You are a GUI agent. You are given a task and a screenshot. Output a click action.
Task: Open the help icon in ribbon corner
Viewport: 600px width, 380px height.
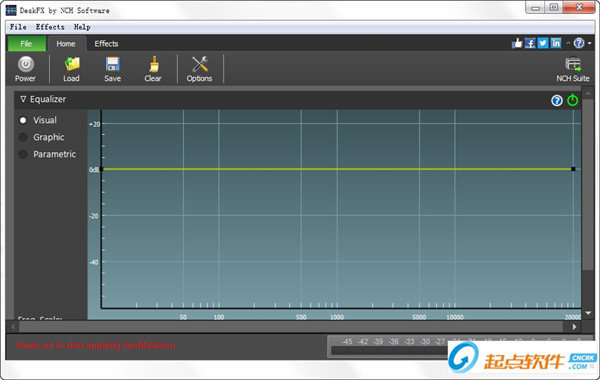point(579,43)
